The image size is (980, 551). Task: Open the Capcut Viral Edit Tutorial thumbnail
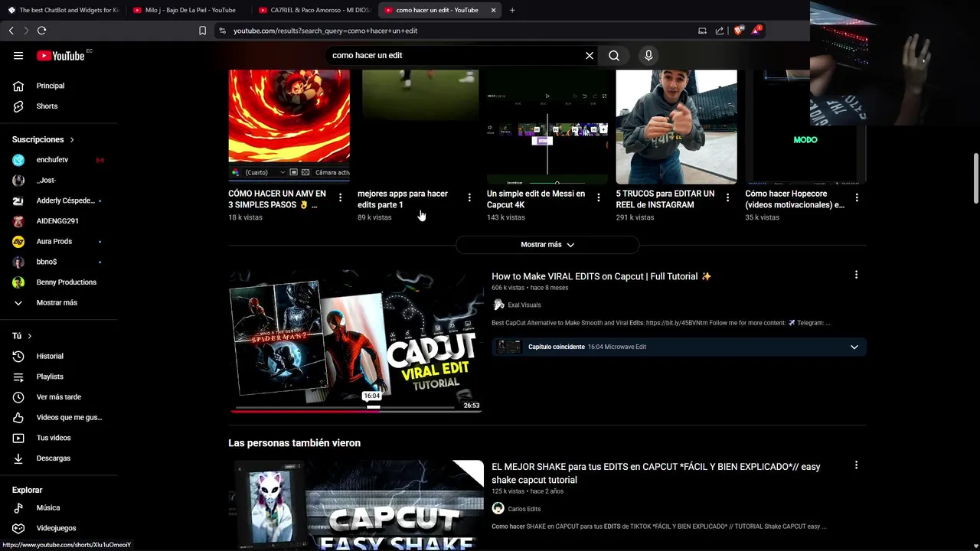point(356,341)
